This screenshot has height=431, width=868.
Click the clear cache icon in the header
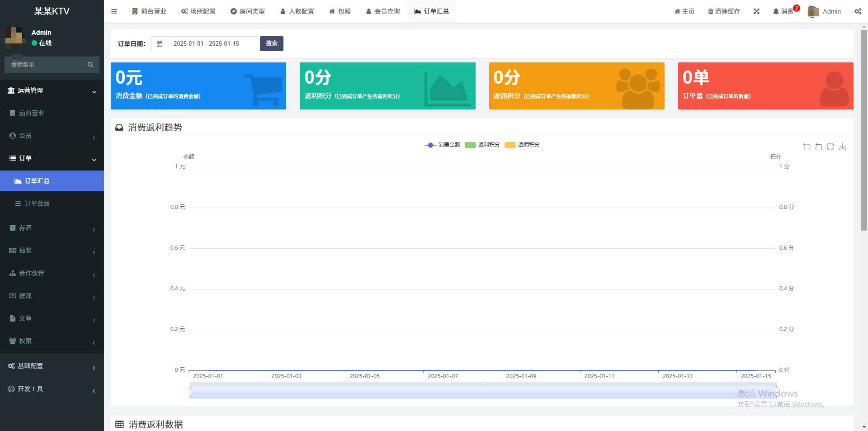(723, 11)
